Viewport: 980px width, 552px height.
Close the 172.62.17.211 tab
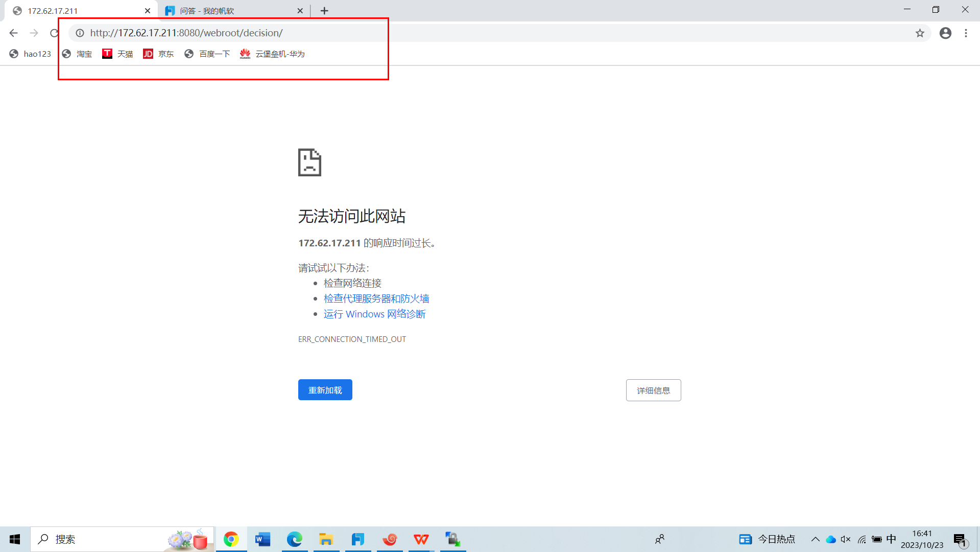tap(148, 11)
